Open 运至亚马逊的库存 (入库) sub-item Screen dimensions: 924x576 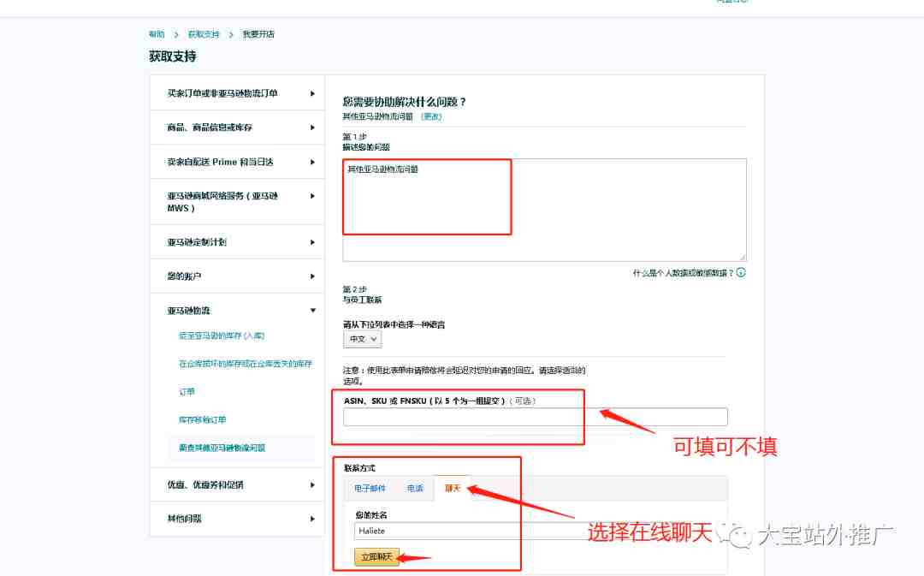[x=222, y=336]
